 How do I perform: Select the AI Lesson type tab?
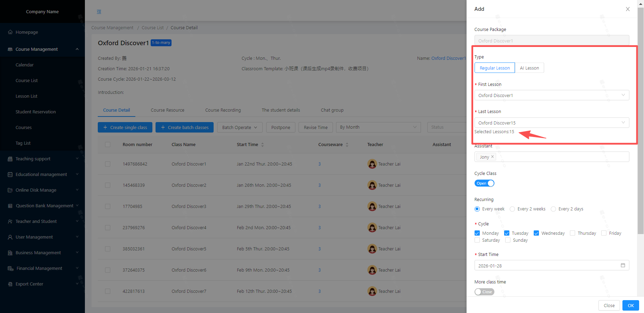(529, 68)
